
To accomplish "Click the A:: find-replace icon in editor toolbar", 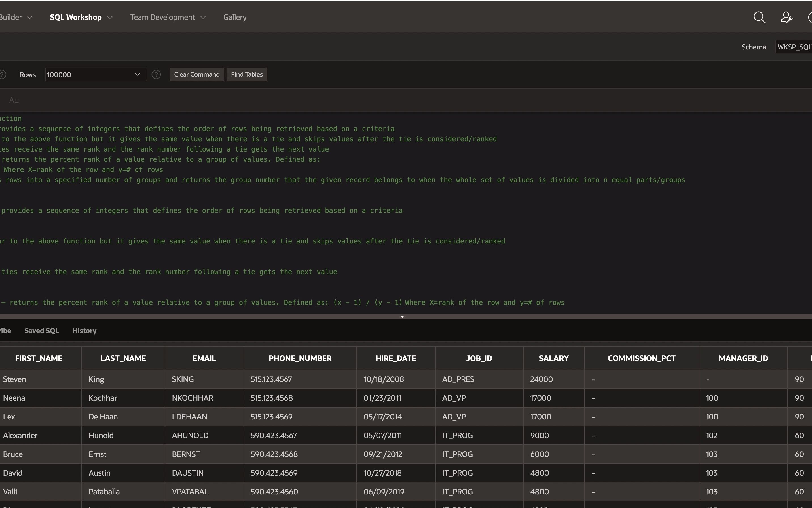I will (x=14, y=100).
